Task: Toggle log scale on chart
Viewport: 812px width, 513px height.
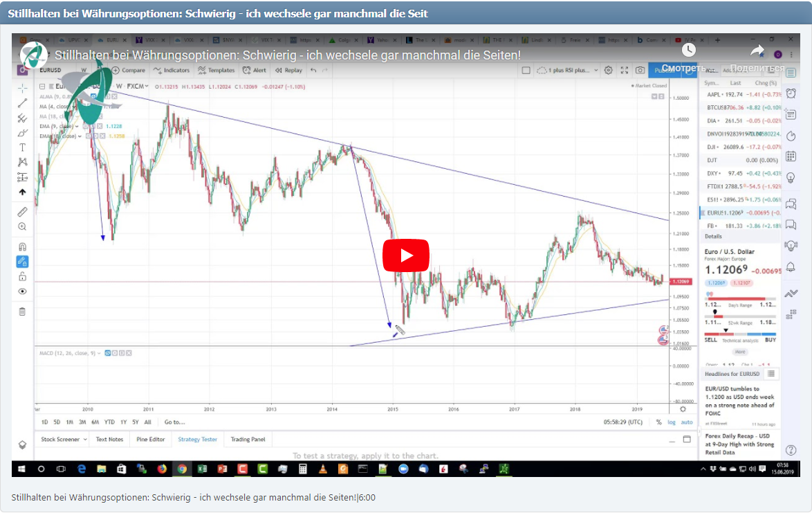Action: pos(672,422)
